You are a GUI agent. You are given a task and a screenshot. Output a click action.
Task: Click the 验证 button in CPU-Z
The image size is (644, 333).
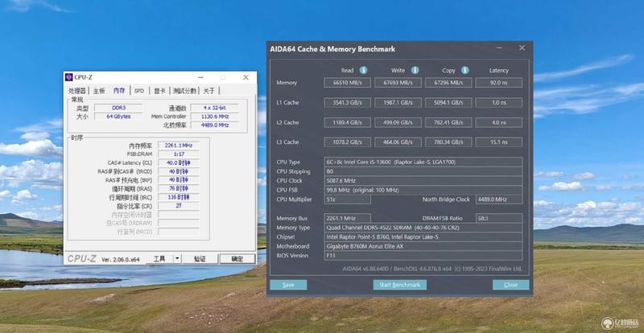coord(200,259)
